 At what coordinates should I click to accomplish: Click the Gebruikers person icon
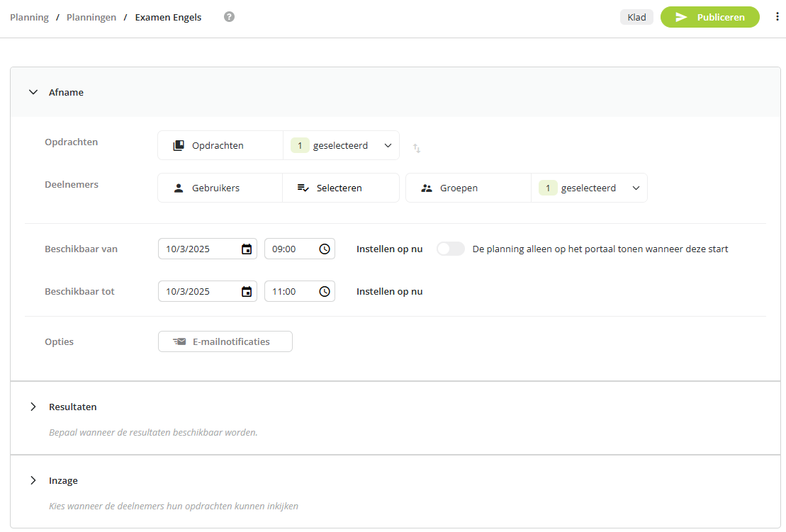[179, 188]
